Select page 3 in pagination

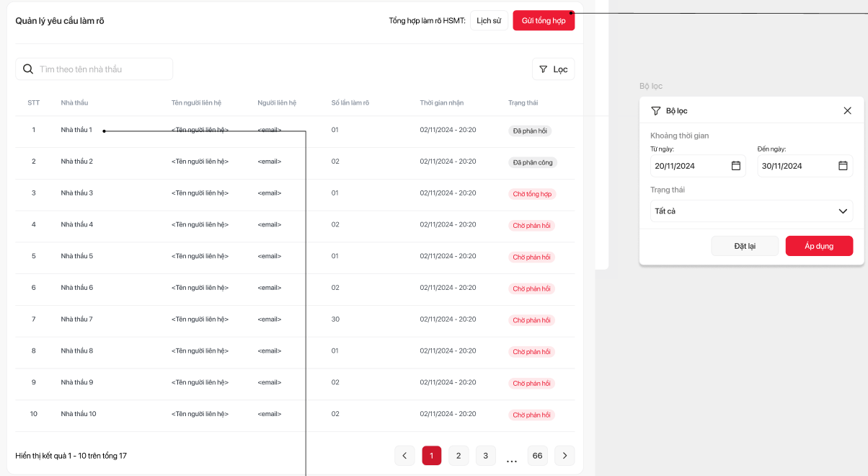pos(486,456)
